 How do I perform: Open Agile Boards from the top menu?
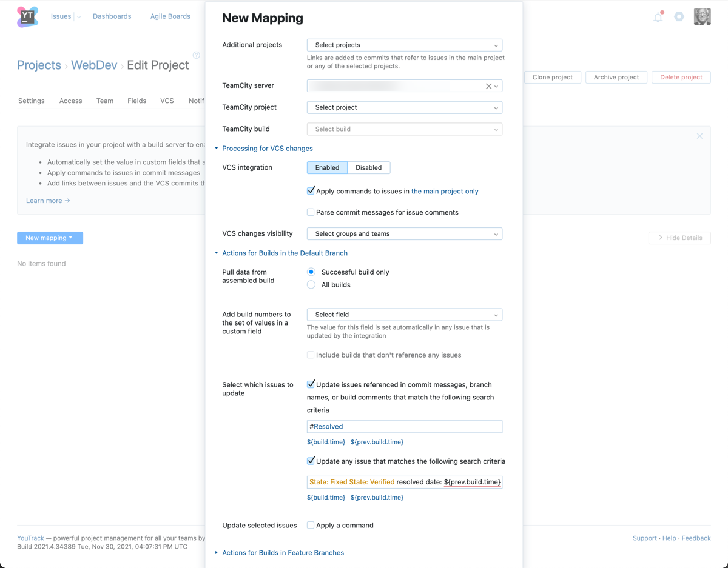click(170, 16)
